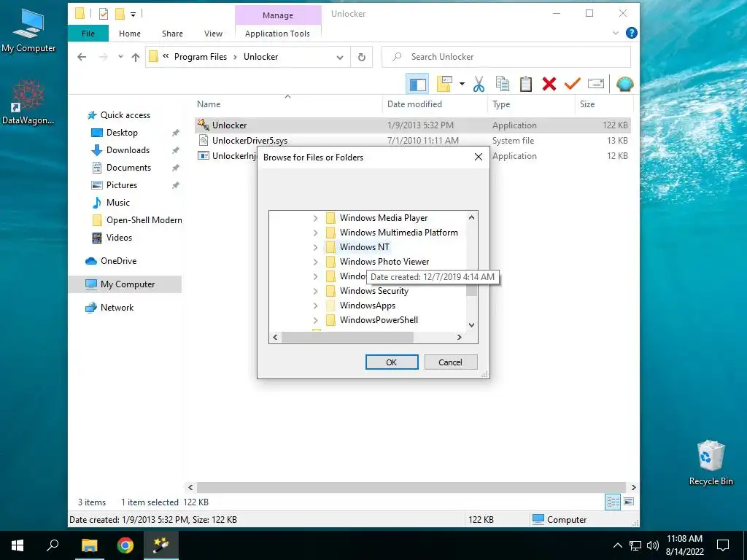Click the Rename toolbar icon

pos(595,85)
